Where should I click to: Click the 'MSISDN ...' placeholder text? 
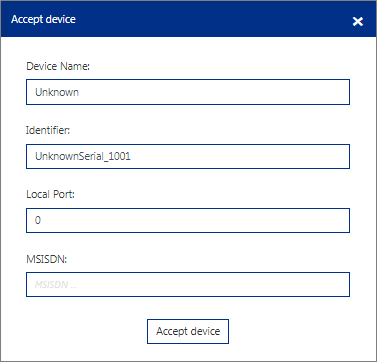(56, 284)
